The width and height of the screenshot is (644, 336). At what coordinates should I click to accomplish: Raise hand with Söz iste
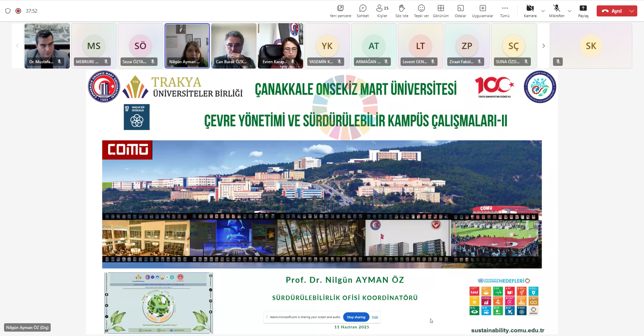point(402,11)
